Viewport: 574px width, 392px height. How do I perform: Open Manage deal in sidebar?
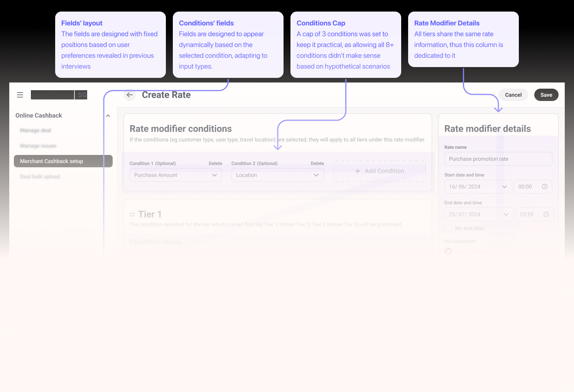tap(35, 130)
